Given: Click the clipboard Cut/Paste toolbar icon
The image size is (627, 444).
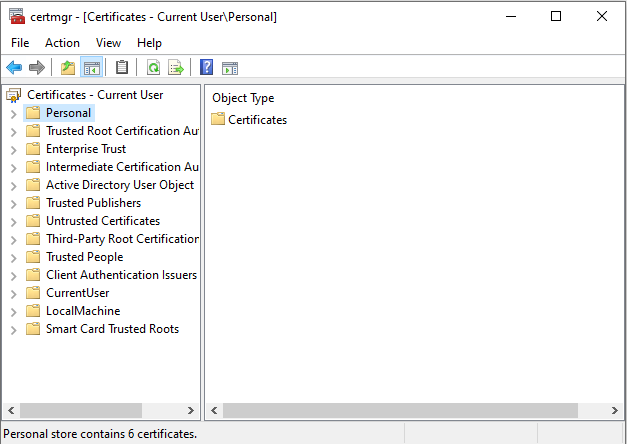Looking at the screenshot, I should pyautogui.click(x=122, y=68).
